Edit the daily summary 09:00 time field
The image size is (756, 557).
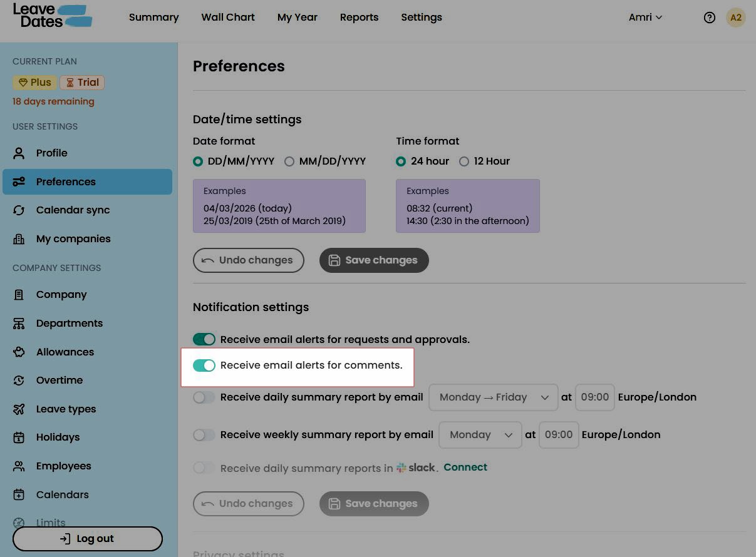tap(595, 397)
